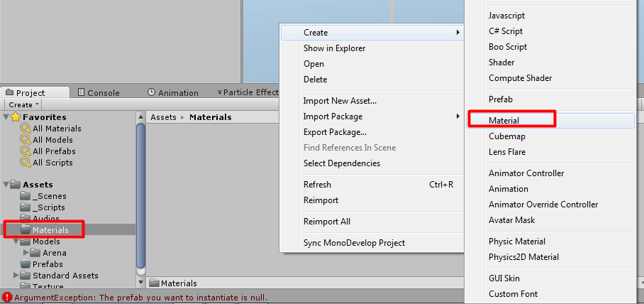Open the Create dropdown in Project panel
Viewport: 644px width, 304px height.
[23, 105]
